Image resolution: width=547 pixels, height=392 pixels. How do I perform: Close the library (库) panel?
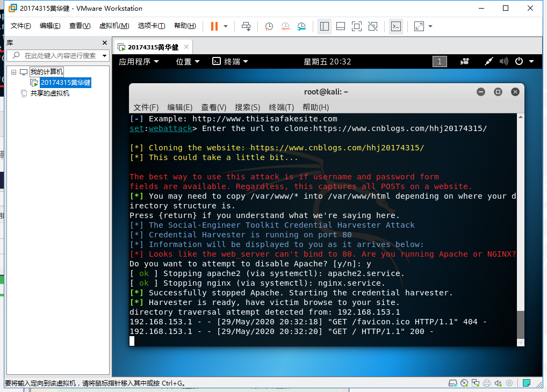(105, 42)
